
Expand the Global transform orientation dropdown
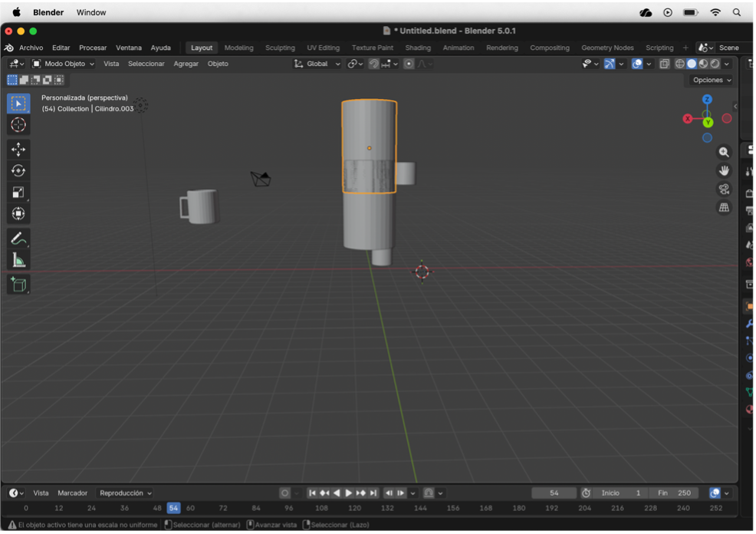point(318,64)
